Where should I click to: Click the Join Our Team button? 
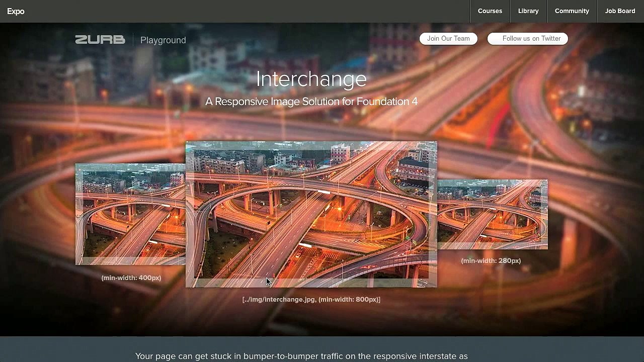point(448,39)
